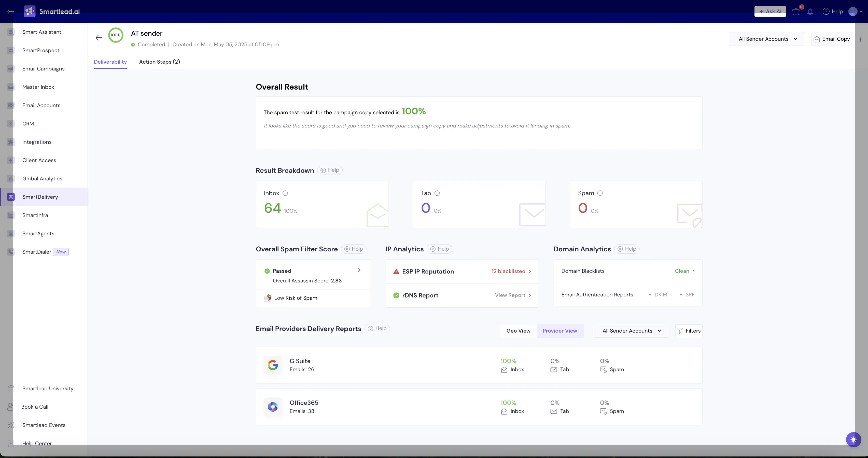Open the Help Center link

click(37, 443)
